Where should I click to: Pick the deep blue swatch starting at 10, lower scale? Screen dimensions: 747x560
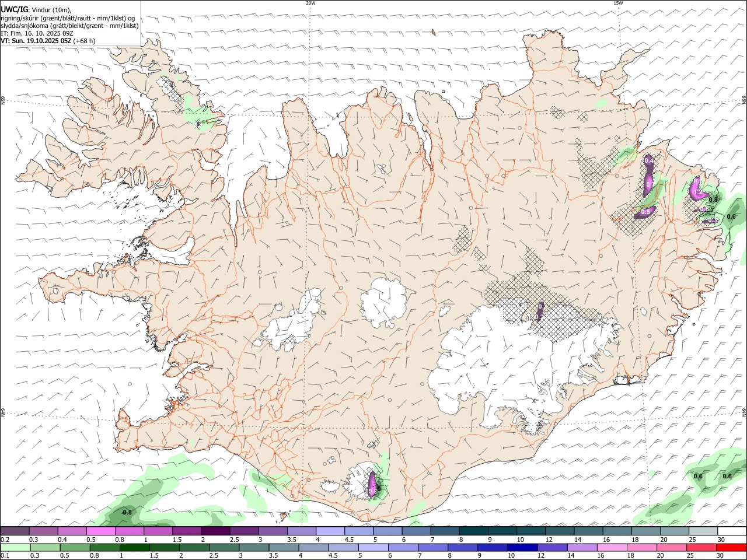[x=523, y=548]
